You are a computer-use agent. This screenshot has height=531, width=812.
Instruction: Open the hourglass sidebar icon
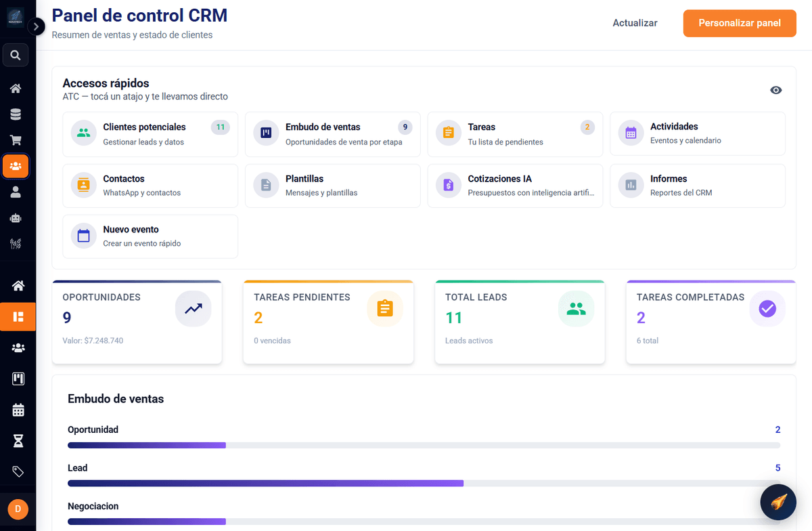(18, 441)
